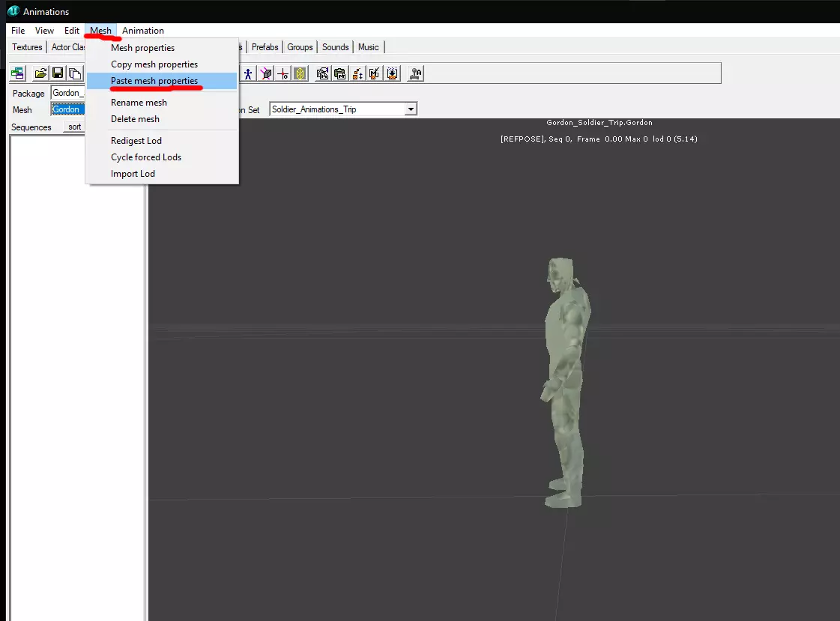
Task: Click the download arrow icon in toolbar
Action: point(393,73)
